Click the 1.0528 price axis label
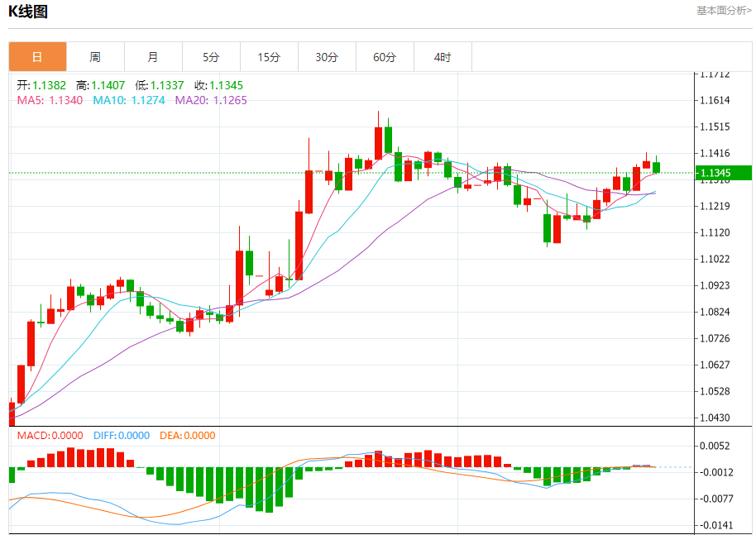 [x=715, y=391]
